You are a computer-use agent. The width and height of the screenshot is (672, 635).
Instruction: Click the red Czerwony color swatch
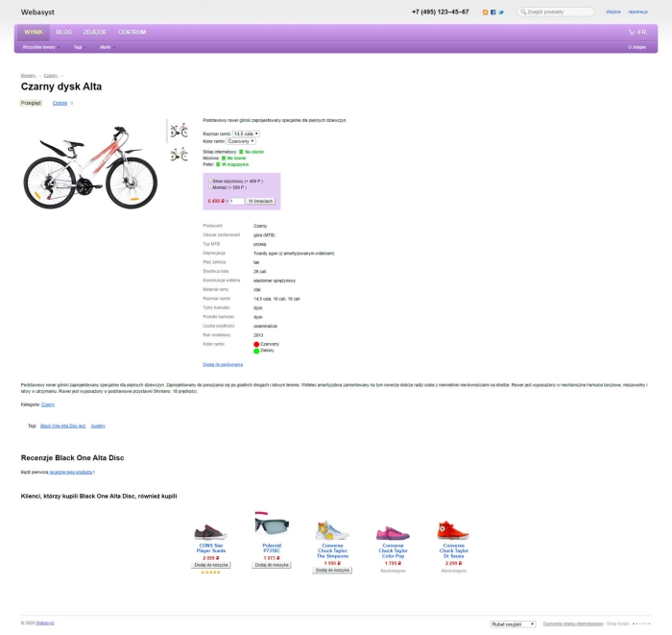click(257, 343)
